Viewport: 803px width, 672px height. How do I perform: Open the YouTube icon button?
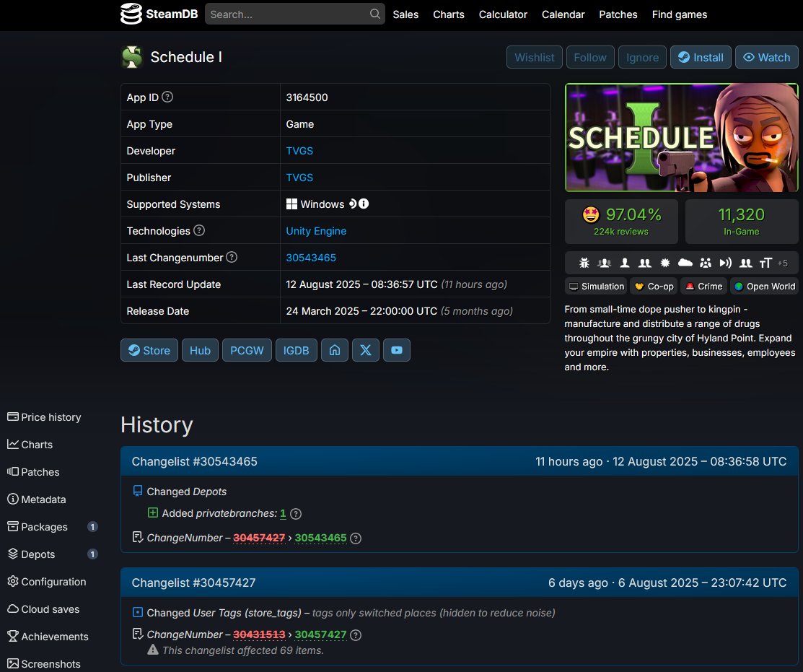(397, 350)
